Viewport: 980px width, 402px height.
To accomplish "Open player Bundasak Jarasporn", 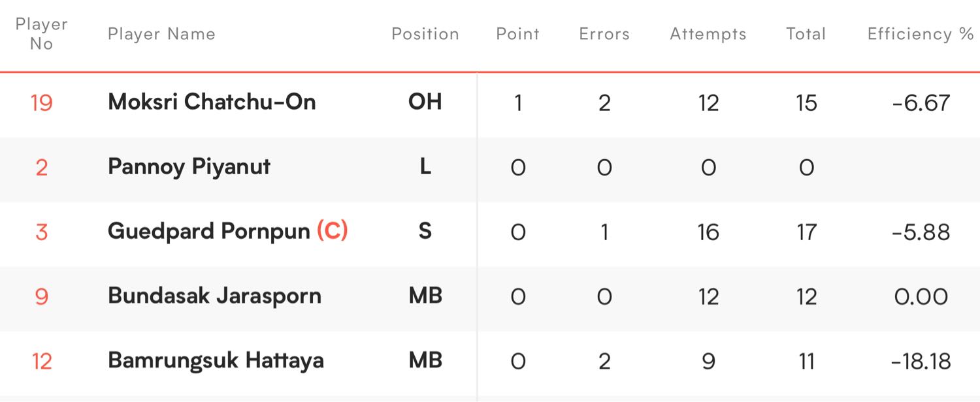I will (x=214, y=296).
